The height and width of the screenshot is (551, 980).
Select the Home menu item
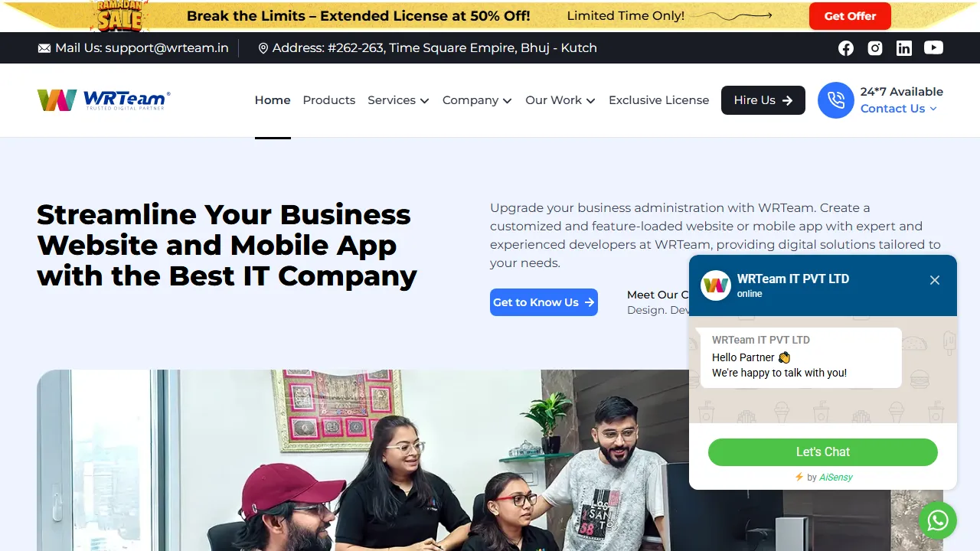[x=273, y=100]
